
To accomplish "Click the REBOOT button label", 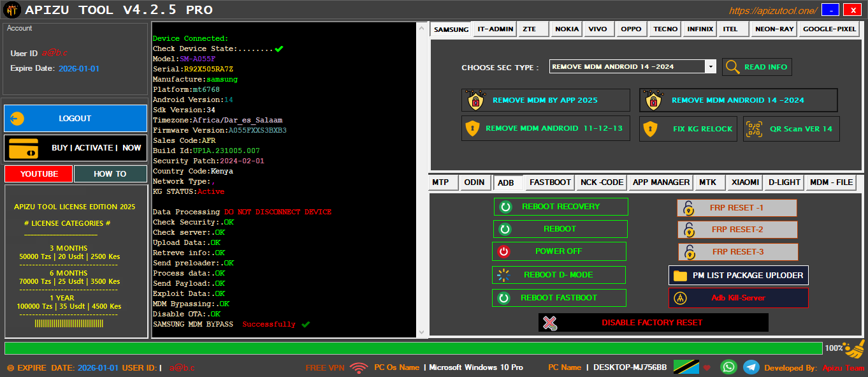I will point(560,229).
